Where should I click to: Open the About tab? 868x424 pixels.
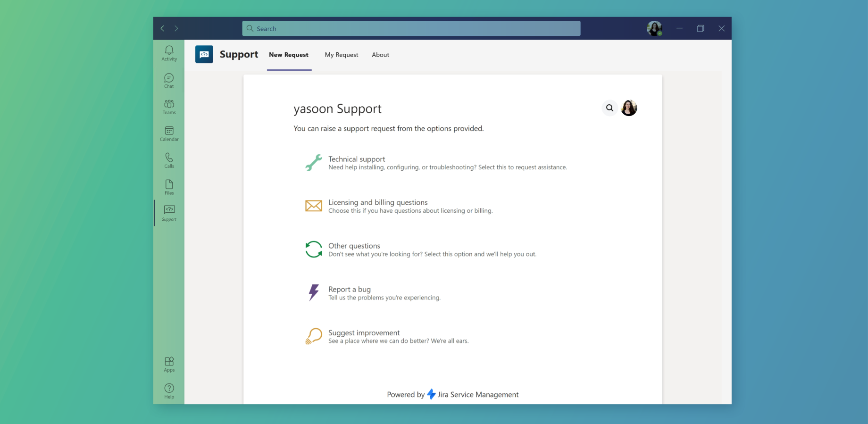[x=380, y=55]
